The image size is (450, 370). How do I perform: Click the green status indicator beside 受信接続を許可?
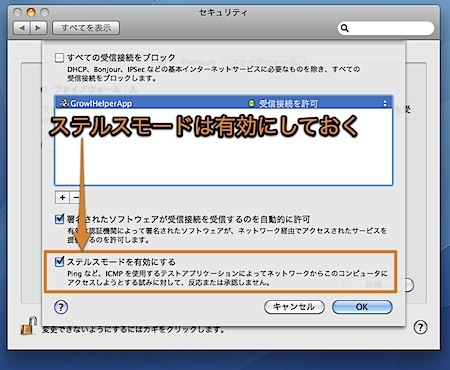(x=251, y=103)
